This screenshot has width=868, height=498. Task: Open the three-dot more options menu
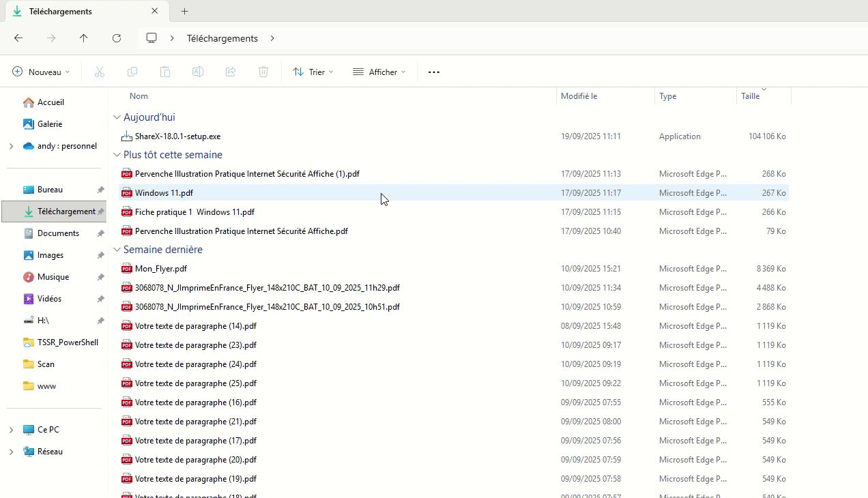click(434, 72)
